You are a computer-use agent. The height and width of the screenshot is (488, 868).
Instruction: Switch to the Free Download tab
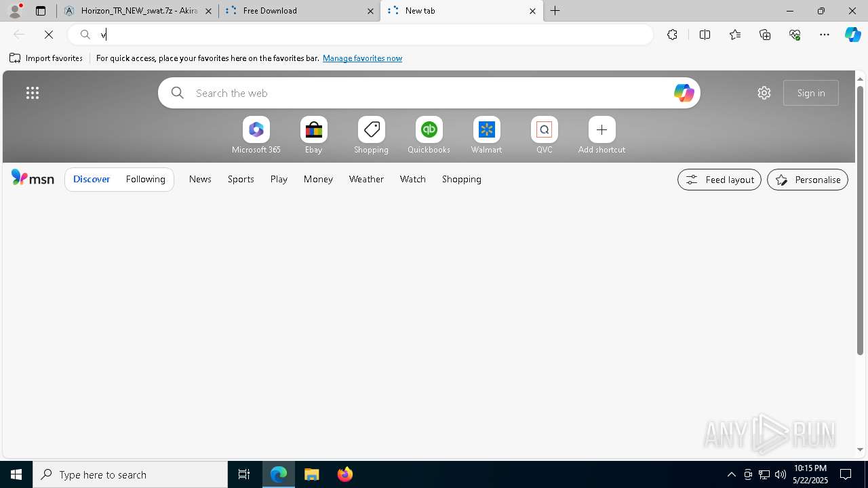coord(300,11)
